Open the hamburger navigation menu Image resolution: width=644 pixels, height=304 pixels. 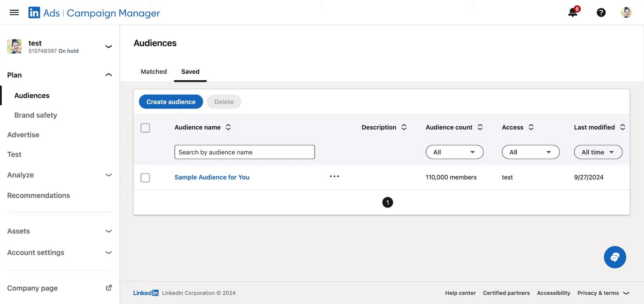coord(14,13)
